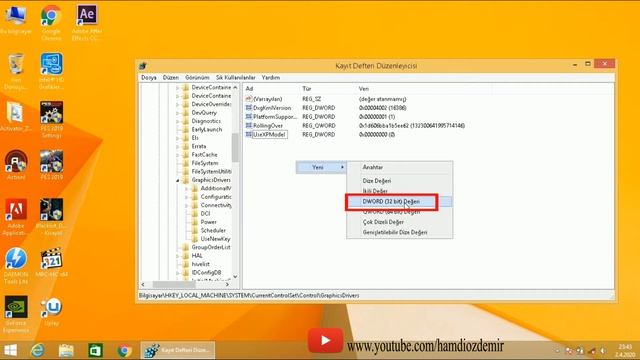Collapse the GraphicsDrivers tree node
Image resolution: width=640 pixels, height=360 pixels.
[x=178, y=180]
